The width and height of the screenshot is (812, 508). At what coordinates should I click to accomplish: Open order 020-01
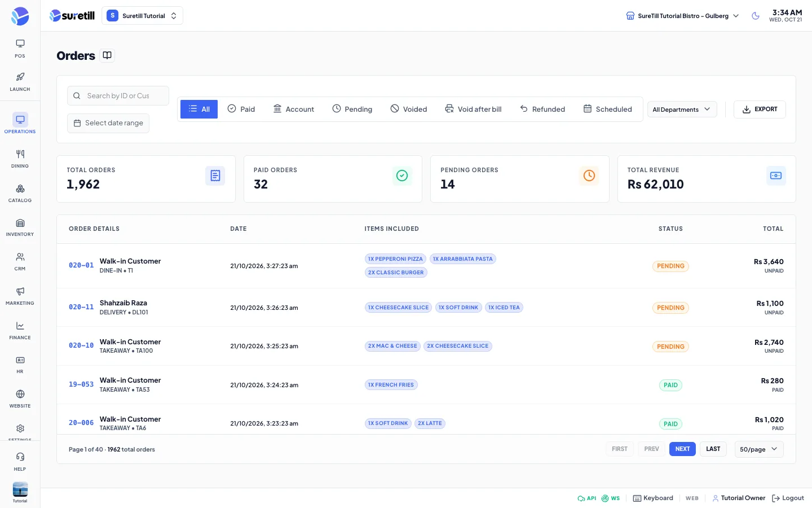81,265
